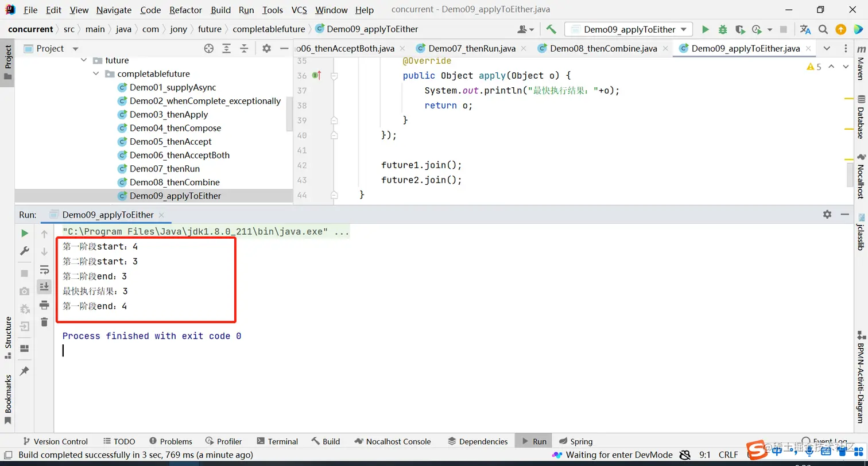Toggle soft-wrap in Run console

44,269
